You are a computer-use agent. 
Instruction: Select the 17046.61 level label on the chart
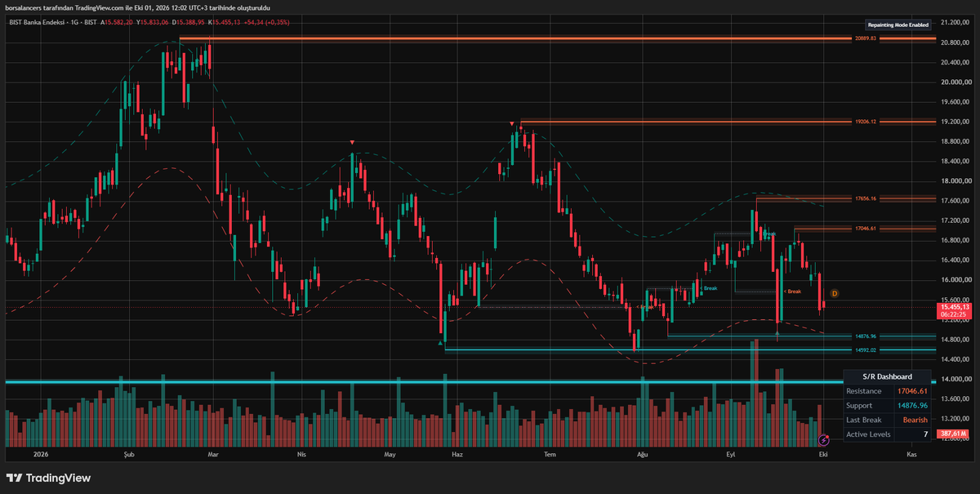coord(866,229)
